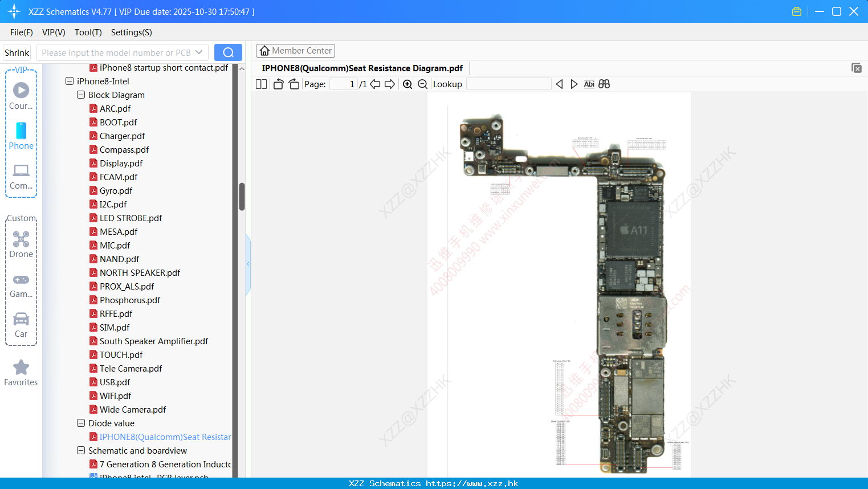This screenshot has width=868, height=489.
Task: Open BOOT.pdf
Action: tap(118, 122)
